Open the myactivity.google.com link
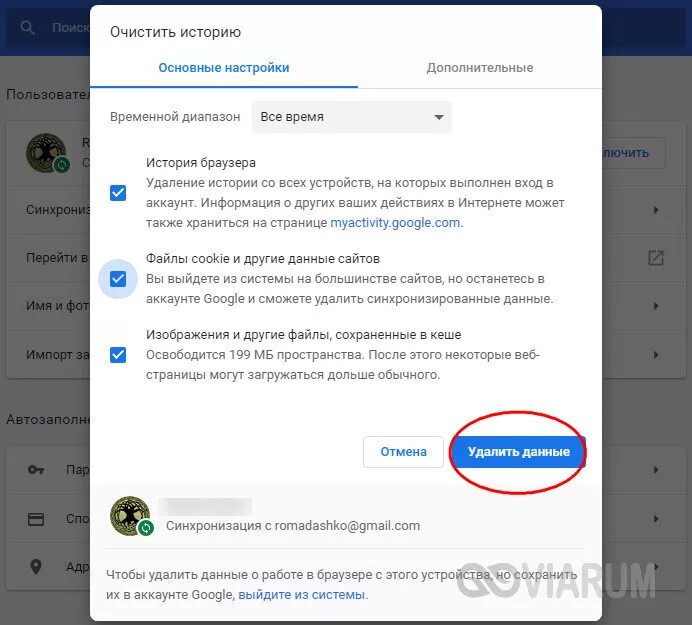692x625 pixels. 395,223
